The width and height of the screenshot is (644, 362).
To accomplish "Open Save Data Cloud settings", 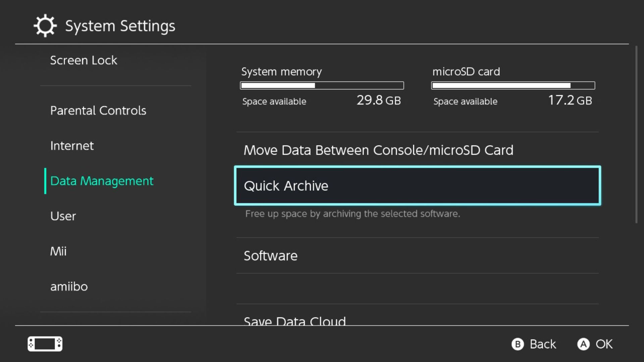I will (294, 320).
